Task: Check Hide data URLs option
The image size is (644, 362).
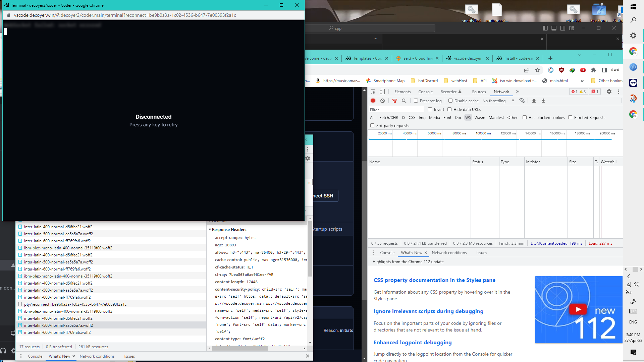Action: click(449, 109)
